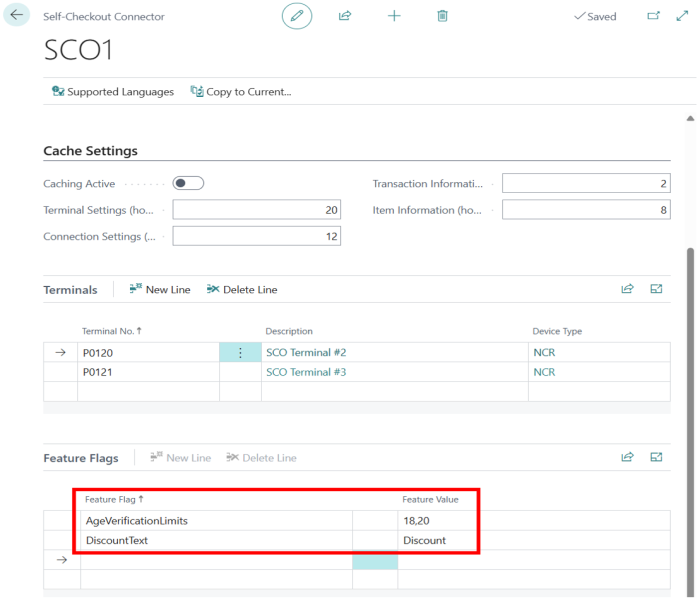Click the expand page arrows icon

point(682,16)
